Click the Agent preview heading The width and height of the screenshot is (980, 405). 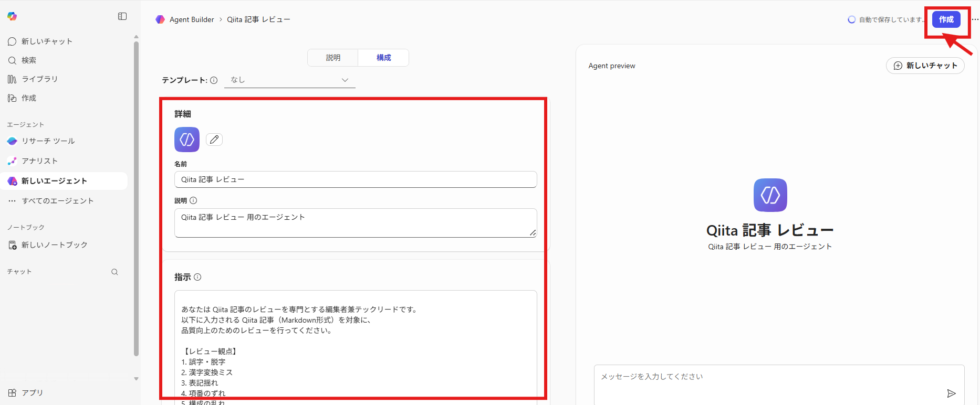(612, 66)
